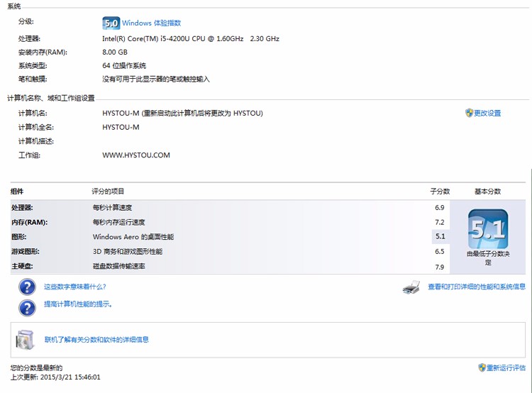Screen dimensions: 532x393
Task: Click the 子分数 column header
Action: [440, 192]
